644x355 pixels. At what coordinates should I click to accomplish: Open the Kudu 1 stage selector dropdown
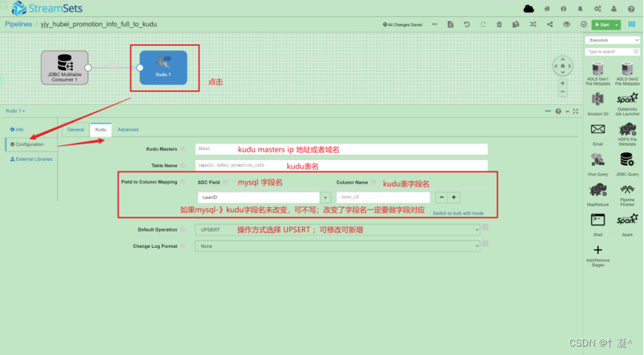pos(16,111)
